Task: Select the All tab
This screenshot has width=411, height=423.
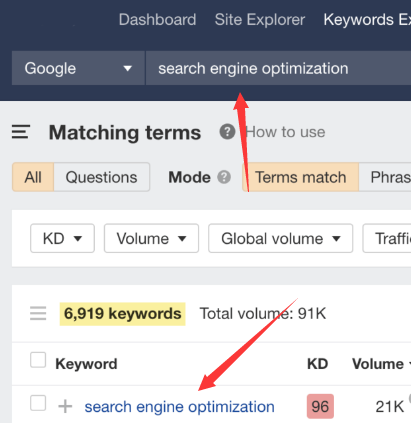Action: click(x=33, y=177)
